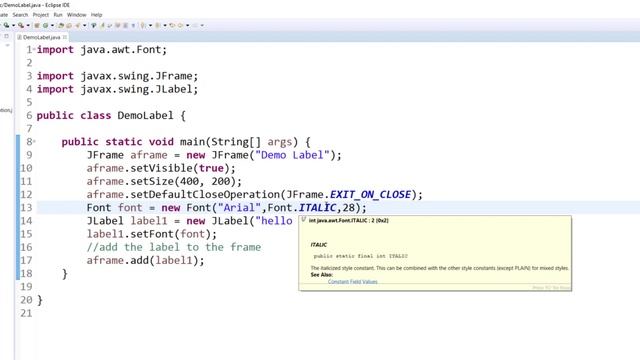Click the Open Type toolbar icon
Screen dimensions: 640x360
click(x=61, y=25)
